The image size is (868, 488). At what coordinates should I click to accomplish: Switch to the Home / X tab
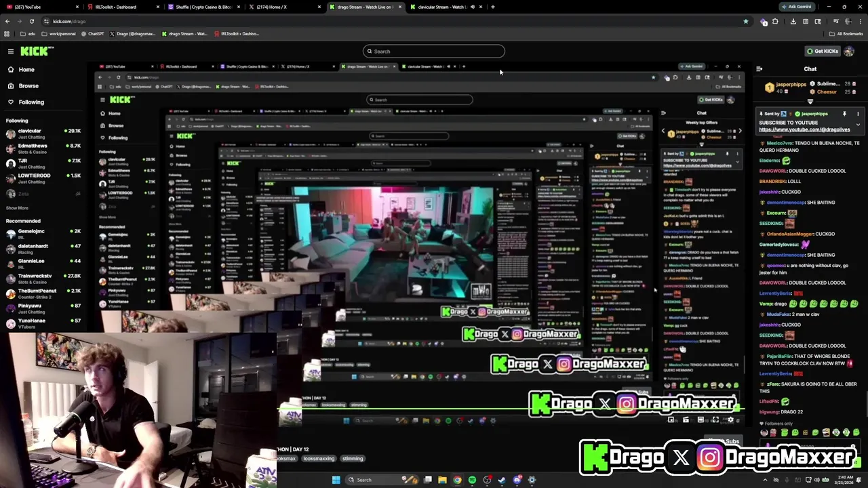pos(283,7)
